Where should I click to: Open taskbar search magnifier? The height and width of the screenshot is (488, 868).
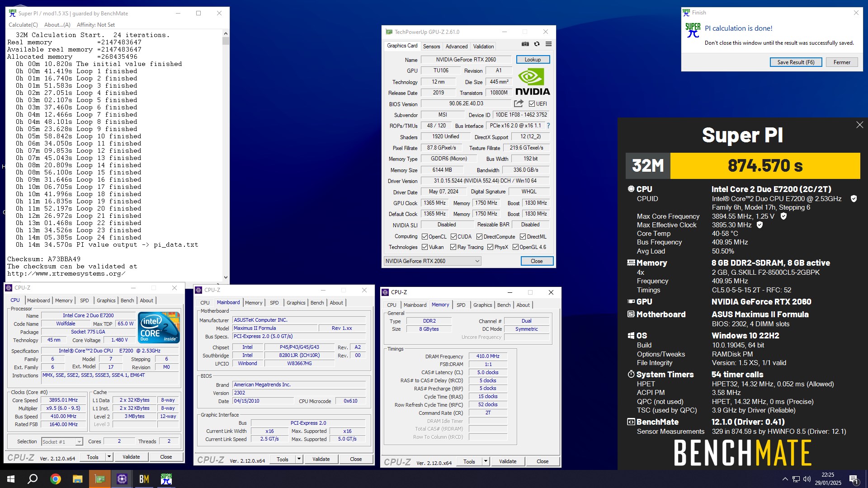click(33, 479)
